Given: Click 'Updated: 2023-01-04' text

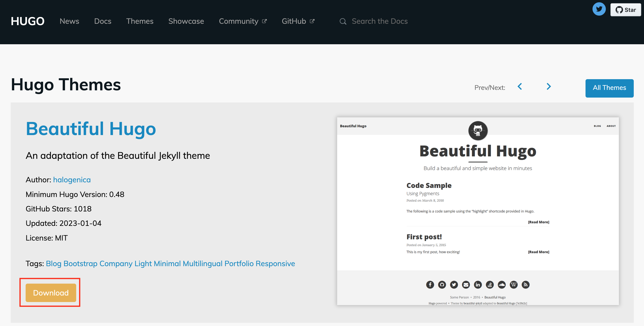Looking at the screenshot, I should [x=64, y=223].
